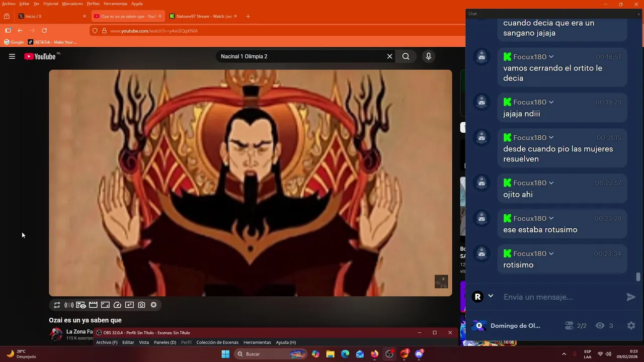Expand Focux180 dropdown above 'rotisimo'
644x362 pixels.
(x=551, y=253)
